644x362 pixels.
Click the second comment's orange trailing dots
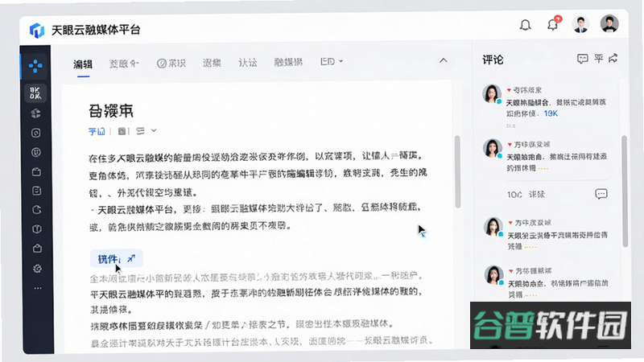tap(543, 168)
